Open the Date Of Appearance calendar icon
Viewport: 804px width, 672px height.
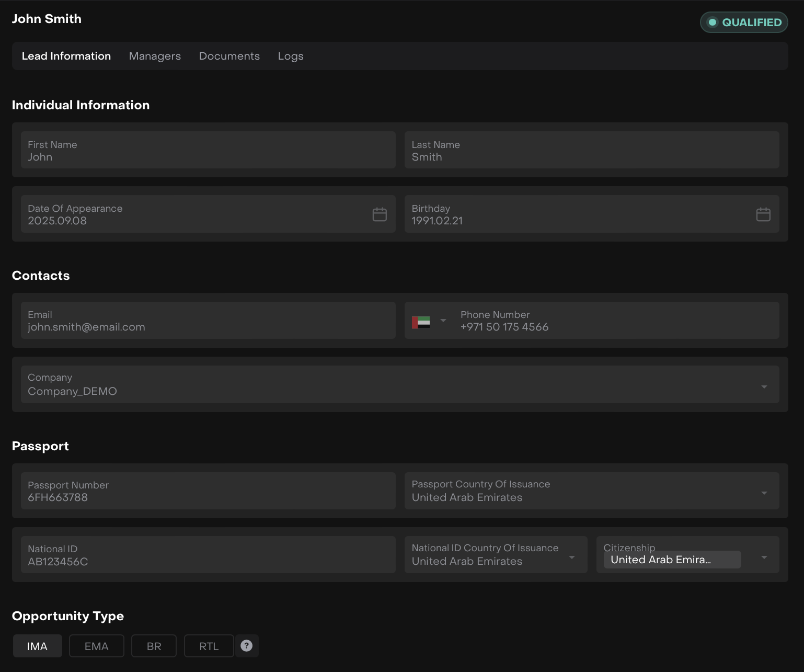pyautogui.click(x=380, y=214)
